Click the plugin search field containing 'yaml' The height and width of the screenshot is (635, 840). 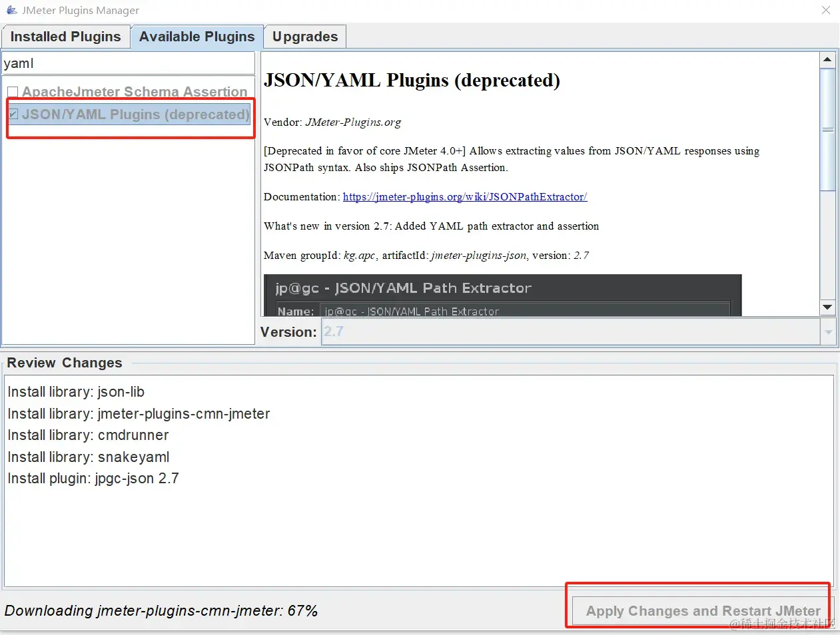pyautogui.click(x=128, y=63)
